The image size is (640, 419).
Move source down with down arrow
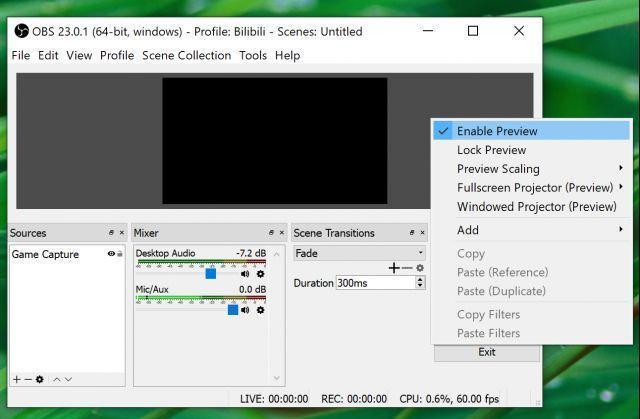pyautogui.click(x=68, y=379)
